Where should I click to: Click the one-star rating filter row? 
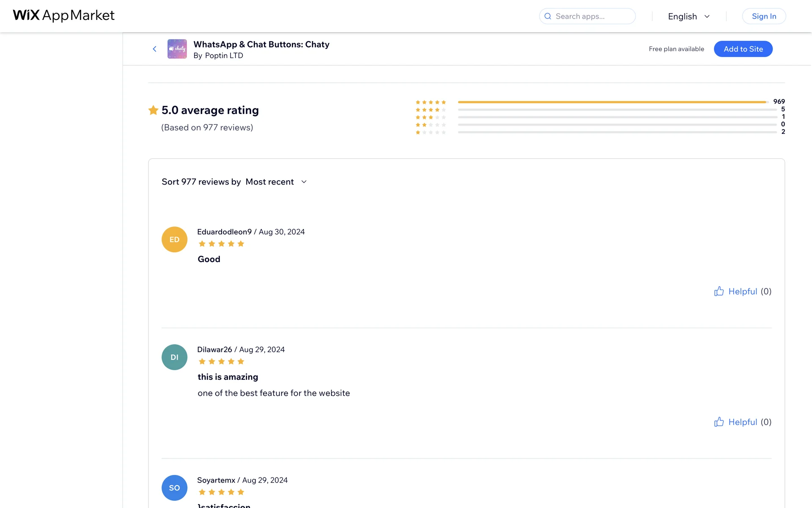[600, 133]
